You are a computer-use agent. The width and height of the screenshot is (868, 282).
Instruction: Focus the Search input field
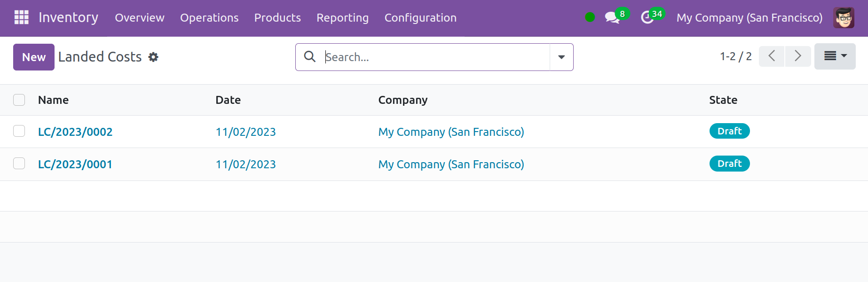[x=435, y=57]
